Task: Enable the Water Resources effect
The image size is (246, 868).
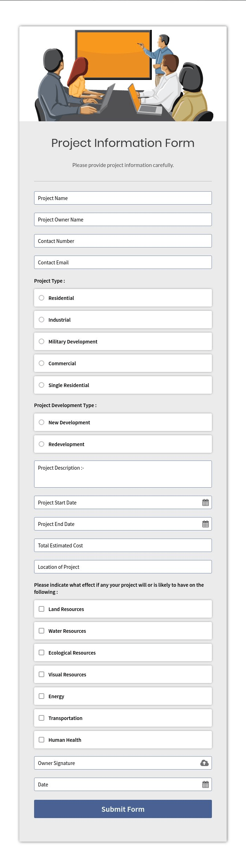Action: pos(41,631)
